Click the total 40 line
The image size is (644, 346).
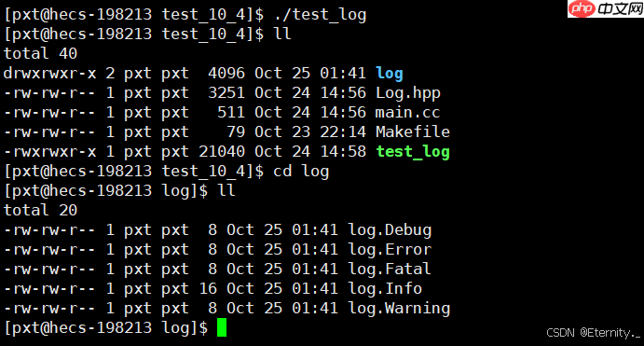pyautogui.click(x=40, y=53)
